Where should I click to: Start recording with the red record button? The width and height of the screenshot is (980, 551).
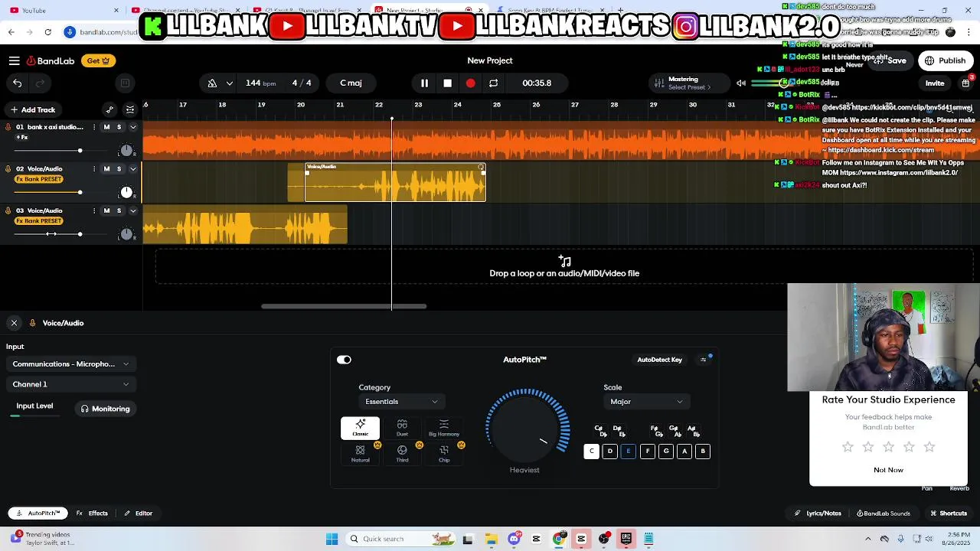(x=470, y=83)
